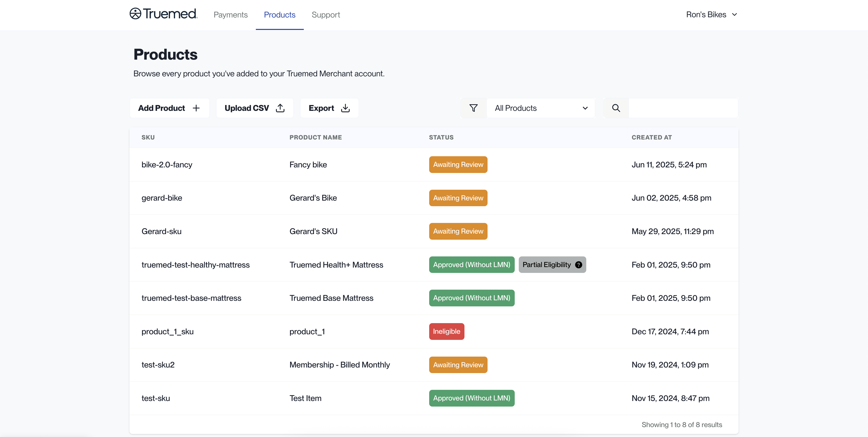Click the product_1_sku cell
The height and width of the screenshot is (437, 868).
tap(168, 331)
